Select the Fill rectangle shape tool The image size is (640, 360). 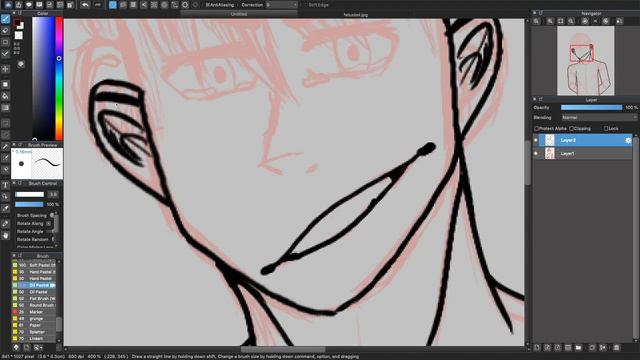(x=5, y=84)
